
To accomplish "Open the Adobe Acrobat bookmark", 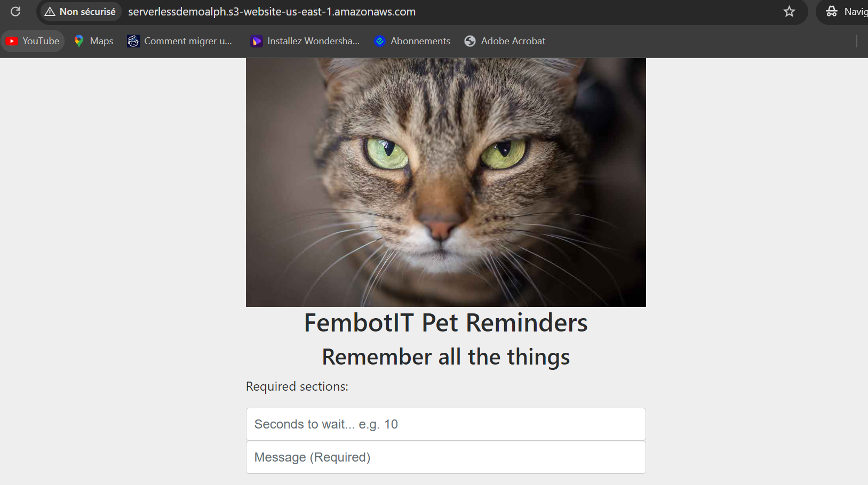I will coord(505,41).
